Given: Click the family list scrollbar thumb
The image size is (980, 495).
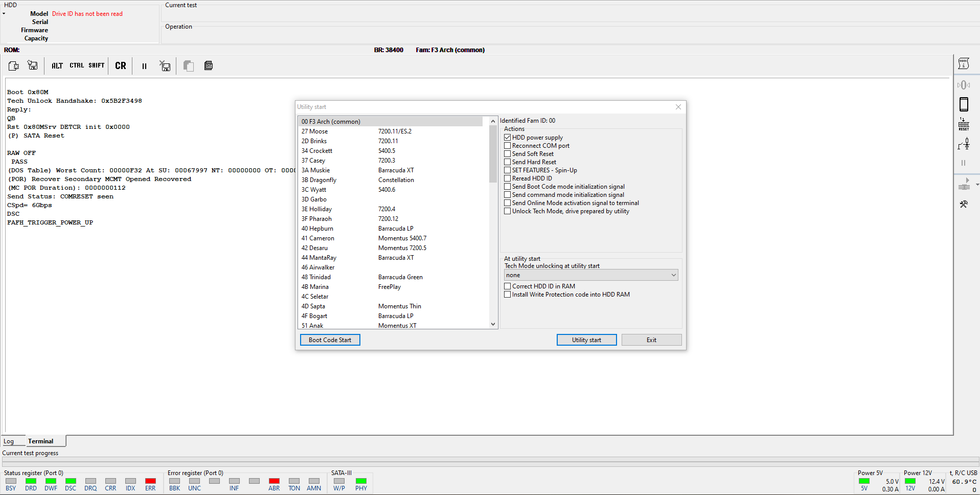Looking at the screenshot, I should pyautogui.click(x=493, y=154).
